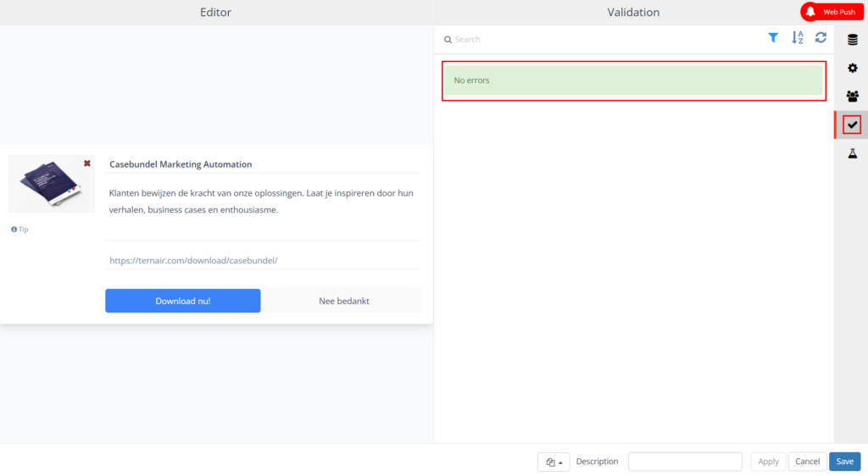The height and width of the screenshot is (476, 868).
Task: Click the filter icon in Validation panel
Action: coord(773,38)
